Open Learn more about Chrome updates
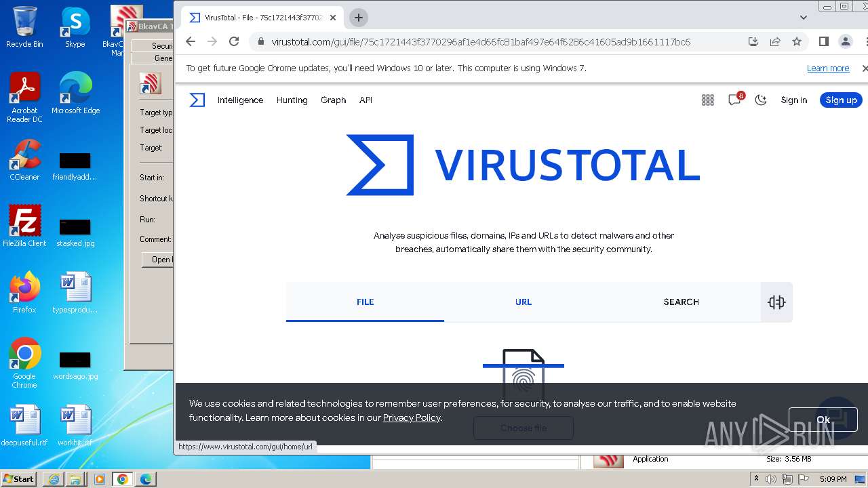Viewport: 868px width, 488px height. tap(828, 68)
